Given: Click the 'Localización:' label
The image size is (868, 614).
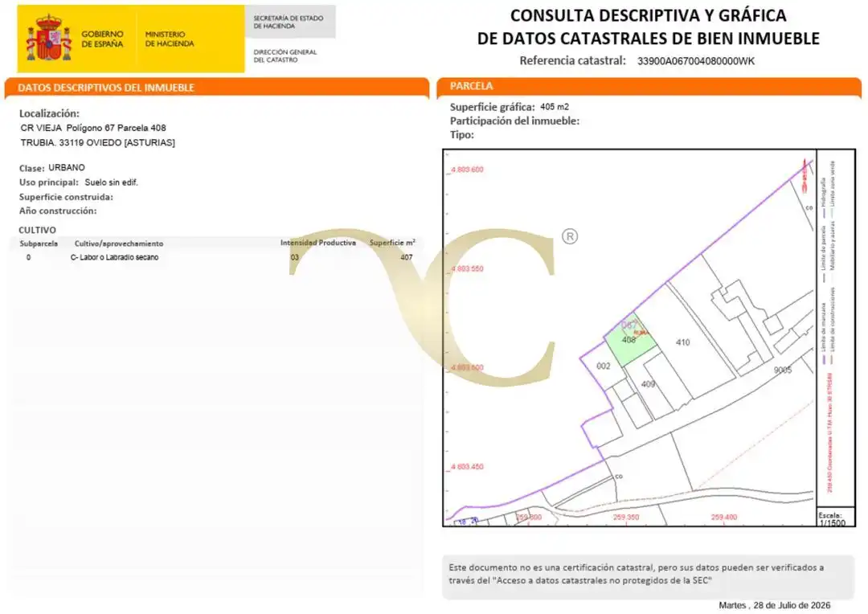Looking at the screenshot, I should [x=49, y=113].
